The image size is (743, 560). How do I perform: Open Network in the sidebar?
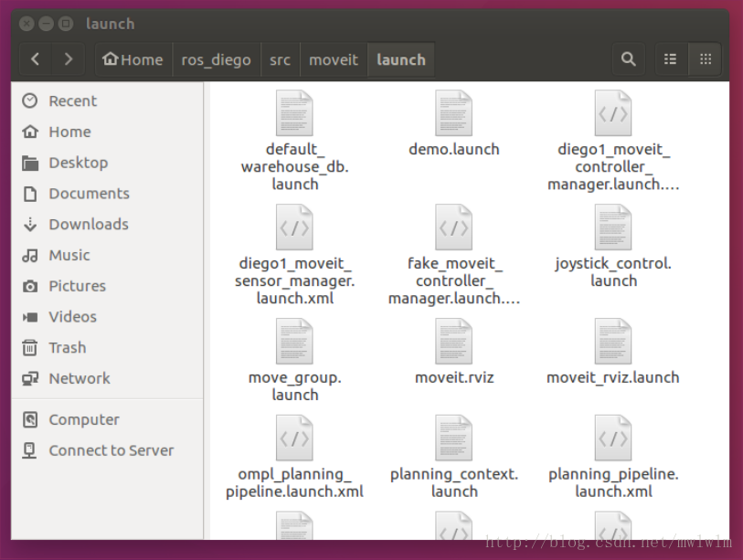[108, 378]
